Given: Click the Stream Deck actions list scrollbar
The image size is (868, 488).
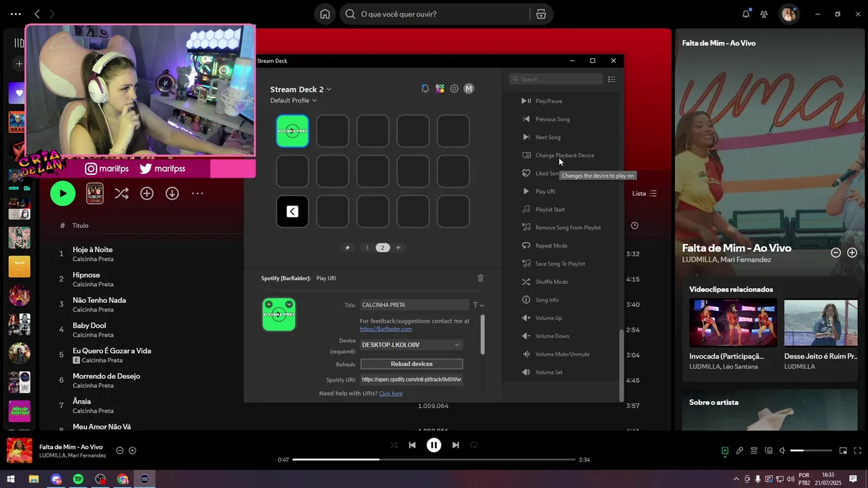Looking at the screenshot, I should point(621,365).
